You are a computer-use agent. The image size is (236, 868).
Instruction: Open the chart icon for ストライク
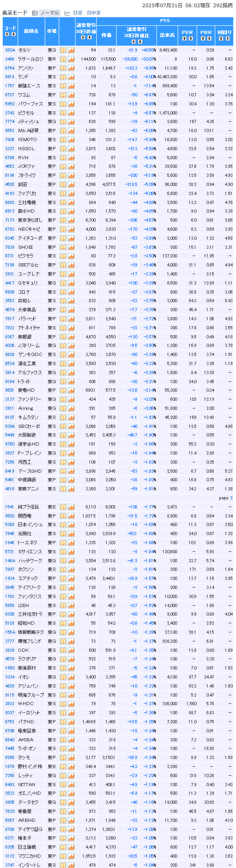pyautogui.click(x=71, y=175)
